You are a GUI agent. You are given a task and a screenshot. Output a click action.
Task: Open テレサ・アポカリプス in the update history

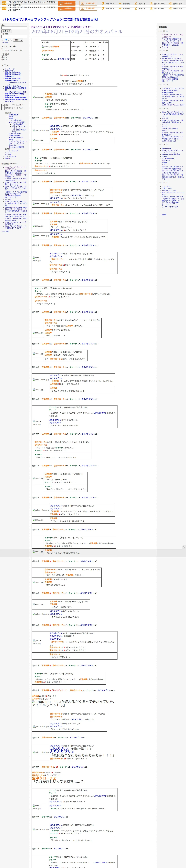pos(170,207)
